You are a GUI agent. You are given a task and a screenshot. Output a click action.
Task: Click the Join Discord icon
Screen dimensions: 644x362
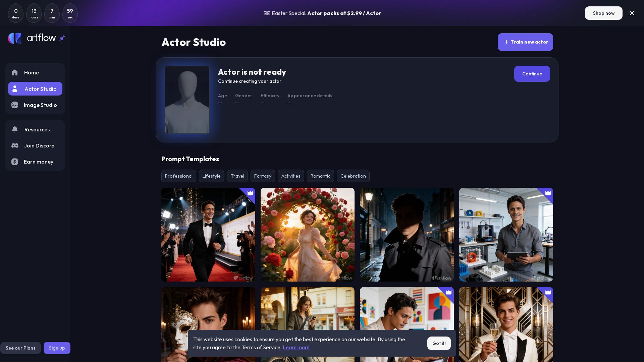tap(15, 145)
